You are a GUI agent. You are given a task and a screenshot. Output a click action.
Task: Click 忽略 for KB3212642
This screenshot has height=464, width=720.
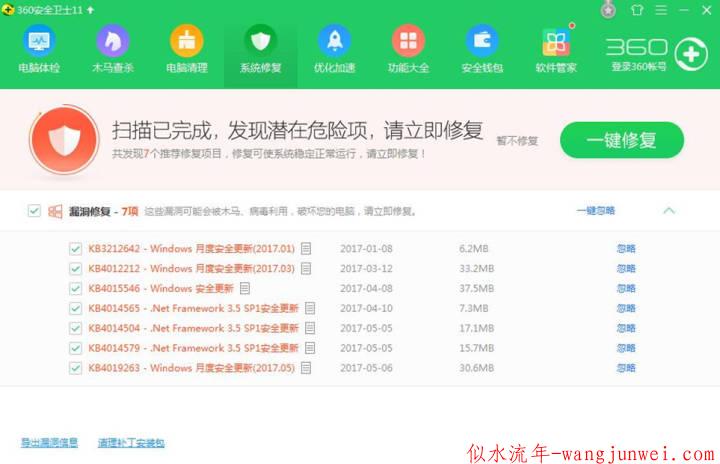tap(626, 249)
